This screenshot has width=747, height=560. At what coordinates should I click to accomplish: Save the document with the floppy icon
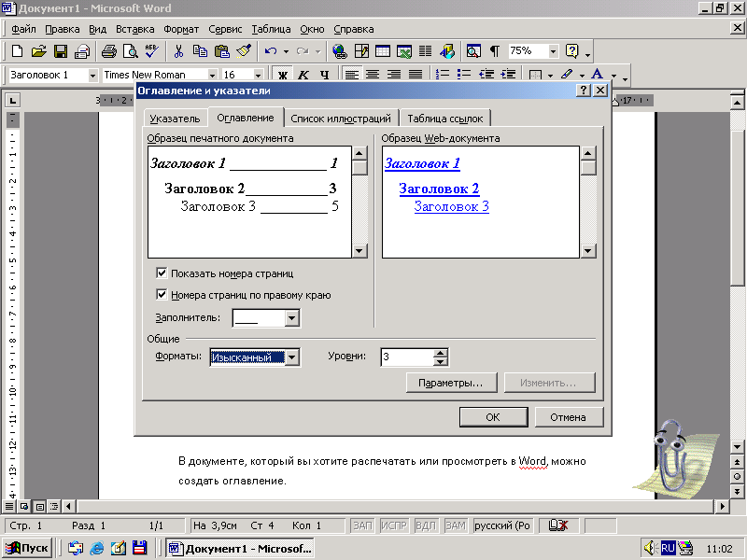point(61,51)
